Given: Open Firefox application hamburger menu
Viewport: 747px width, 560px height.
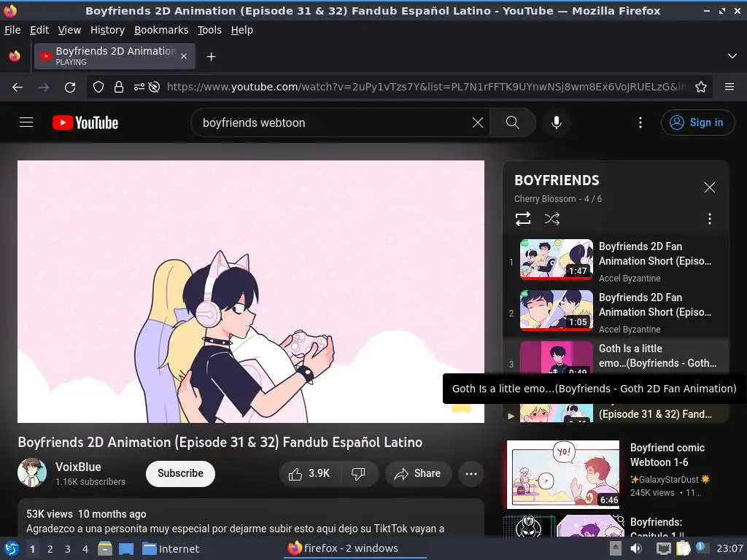Looking at the screenshot, I should 729,87.
